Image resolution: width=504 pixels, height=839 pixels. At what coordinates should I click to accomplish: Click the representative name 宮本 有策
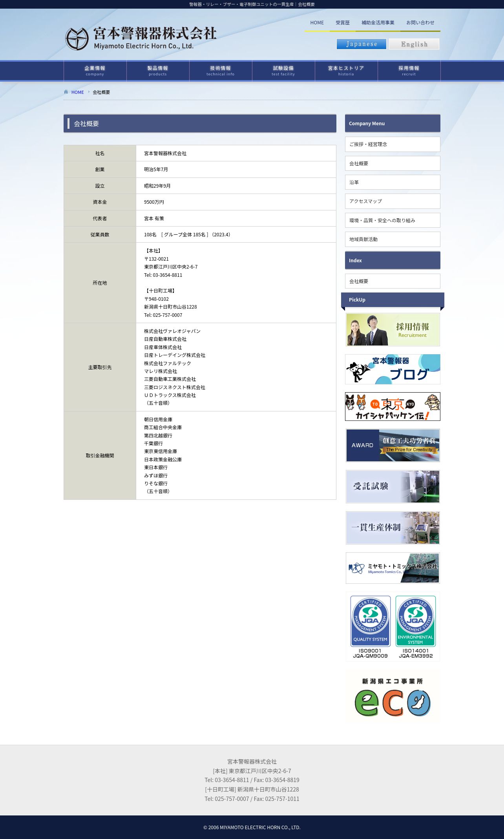(x=154, y=218)
